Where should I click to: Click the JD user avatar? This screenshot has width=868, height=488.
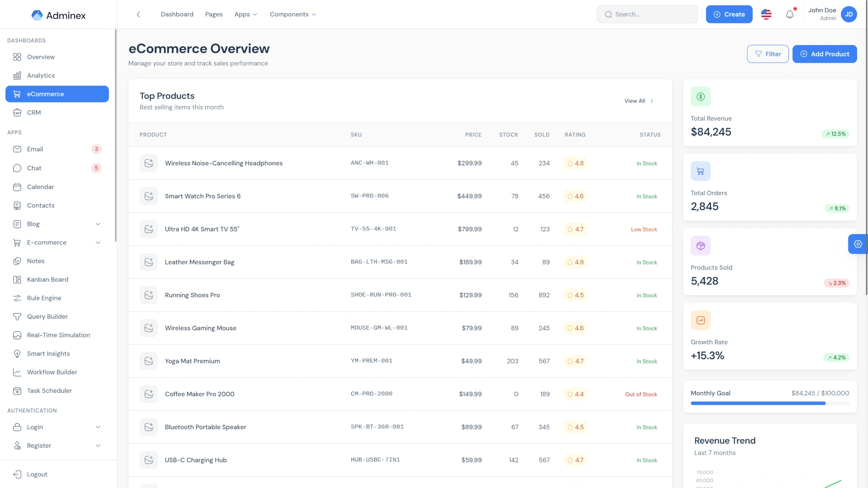tap(849, 14)
